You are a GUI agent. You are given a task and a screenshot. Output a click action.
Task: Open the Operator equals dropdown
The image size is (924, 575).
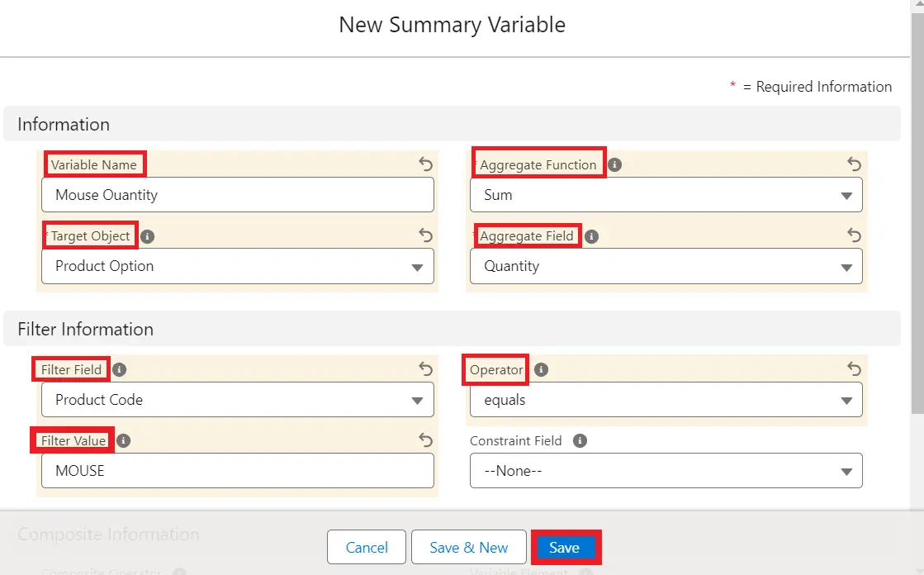666,400
